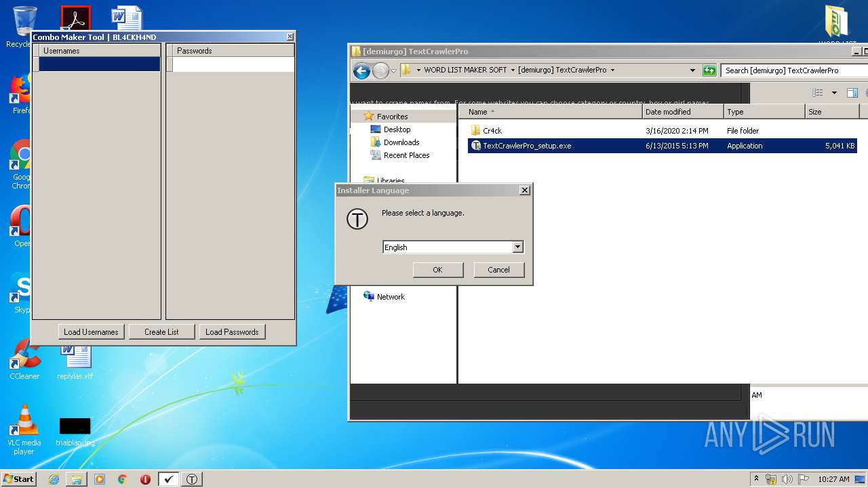Click network tray icon
This screenshot has width=868, height=488.
click(x=771, y=479)
